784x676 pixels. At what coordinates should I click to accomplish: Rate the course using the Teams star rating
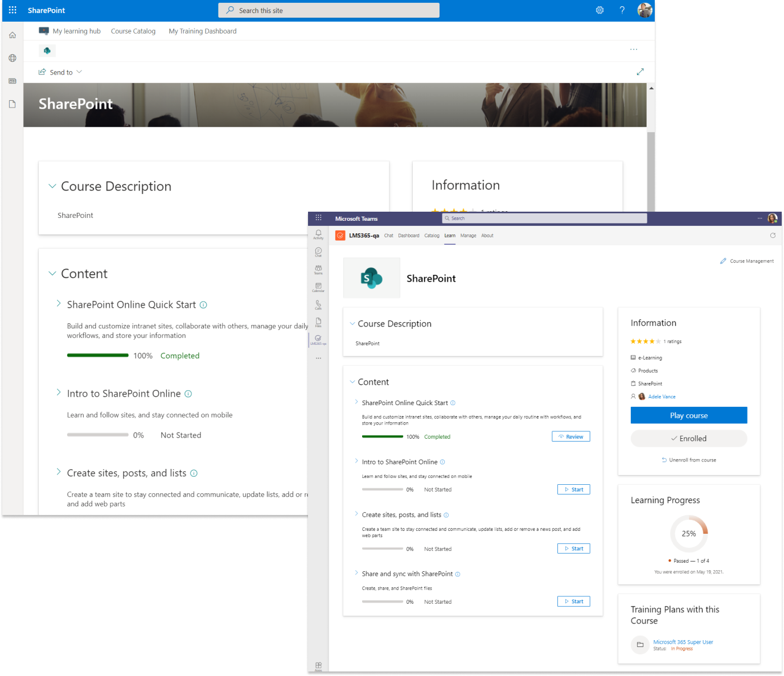pos(645,341)
